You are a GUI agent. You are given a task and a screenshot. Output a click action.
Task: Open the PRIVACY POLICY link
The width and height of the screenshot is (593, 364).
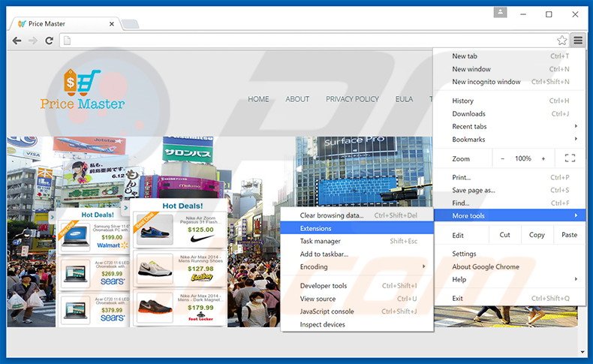coord(352,99)
